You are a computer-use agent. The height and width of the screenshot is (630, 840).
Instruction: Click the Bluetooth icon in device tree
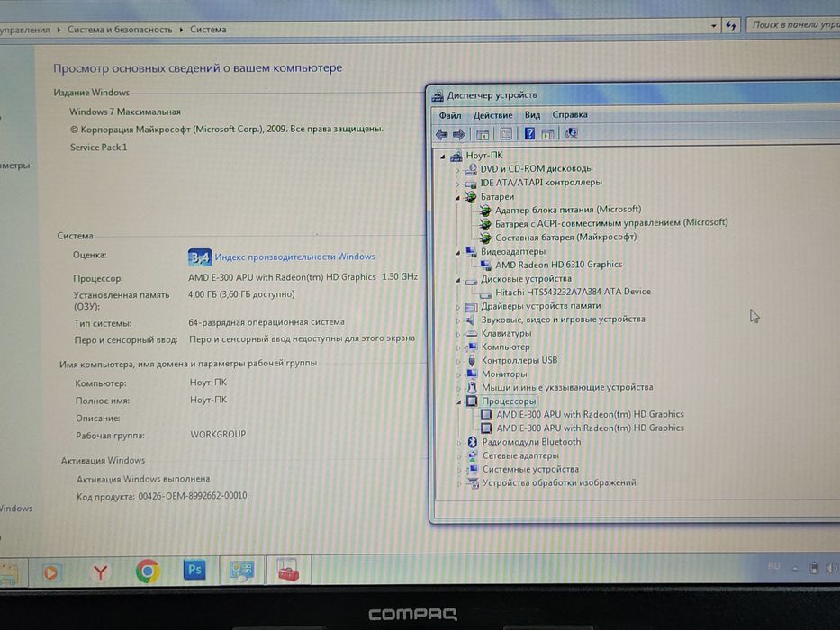(x=472, y=442)
